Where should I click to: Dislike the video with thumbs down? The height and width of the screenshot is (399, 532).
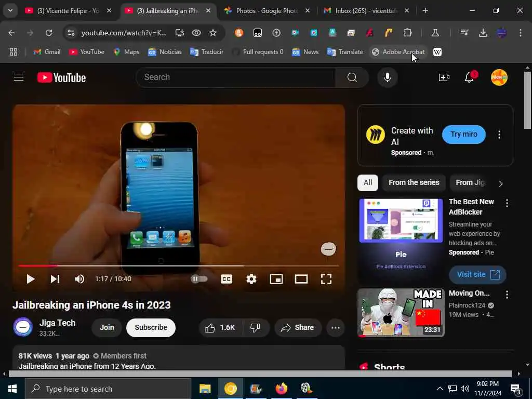point(256,327)
